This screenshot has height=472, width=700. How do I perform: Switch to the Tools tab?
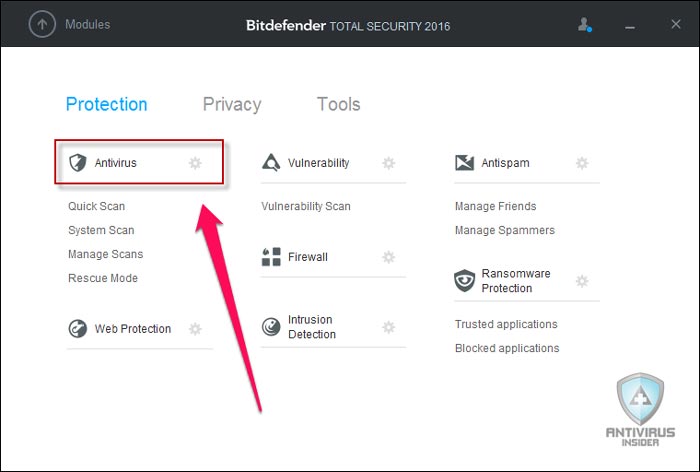(338, 104)
